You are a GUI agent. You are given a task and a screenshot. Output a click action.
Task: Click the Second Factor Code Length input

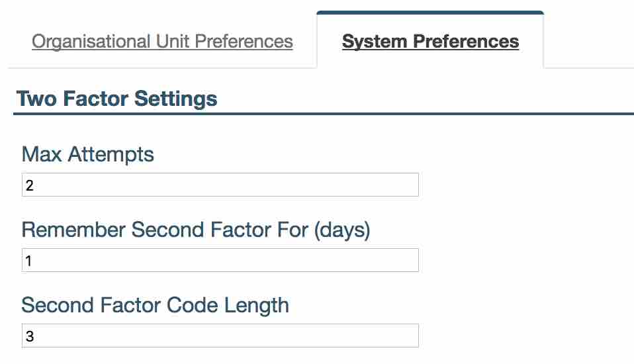(220, 336)
